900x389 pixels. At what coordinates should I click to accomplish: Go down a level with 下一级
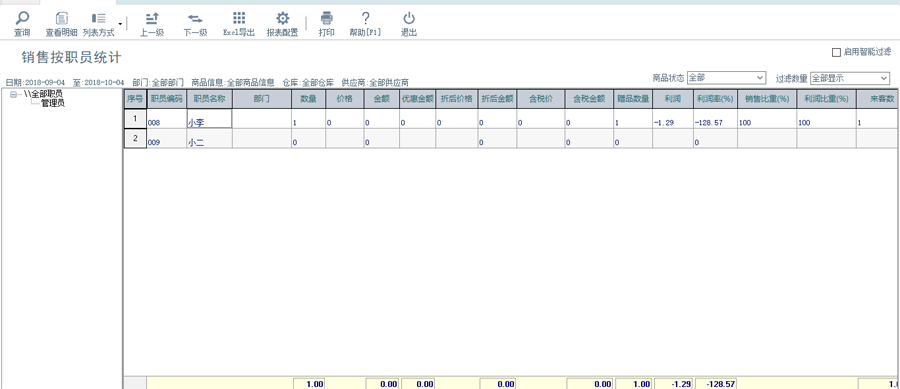pos(195,19)
